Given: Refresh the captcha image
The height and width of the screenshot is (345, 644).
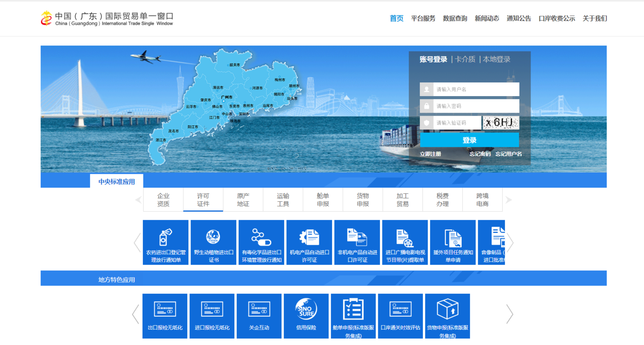Looking at the screenshot, I should click(501, 123).
